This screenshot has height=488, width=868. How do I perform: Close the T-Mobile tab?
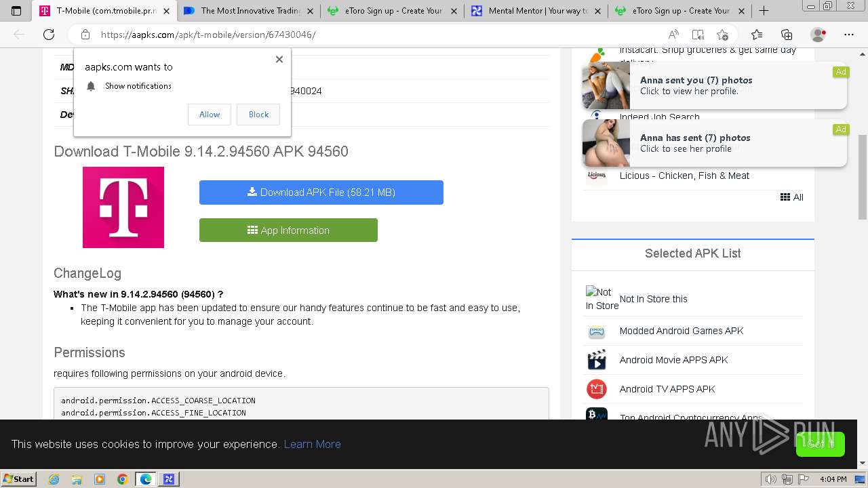pyautogui.click(x=167, y=11)
